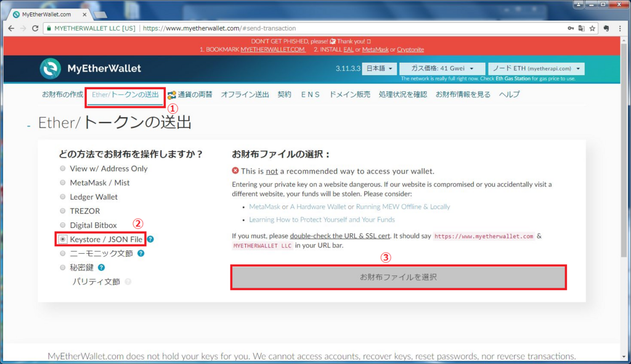The image size is (631, 364).
Task: Click double-check the URL & SSL cert link
Action: (340, 236)
